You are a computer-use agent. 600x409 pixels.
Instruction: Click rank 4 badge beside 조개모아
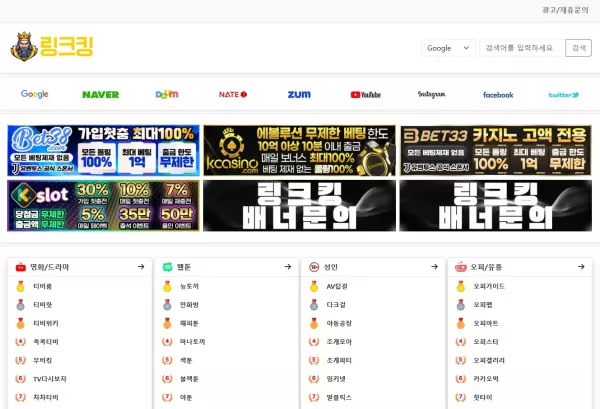coord(314,342)
